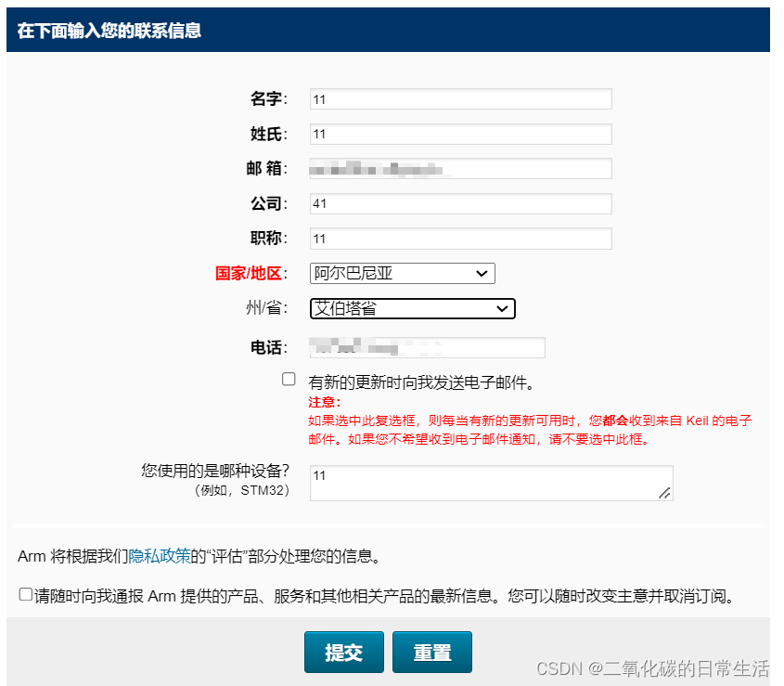Click the 提交 submit button

click(344, 652)
